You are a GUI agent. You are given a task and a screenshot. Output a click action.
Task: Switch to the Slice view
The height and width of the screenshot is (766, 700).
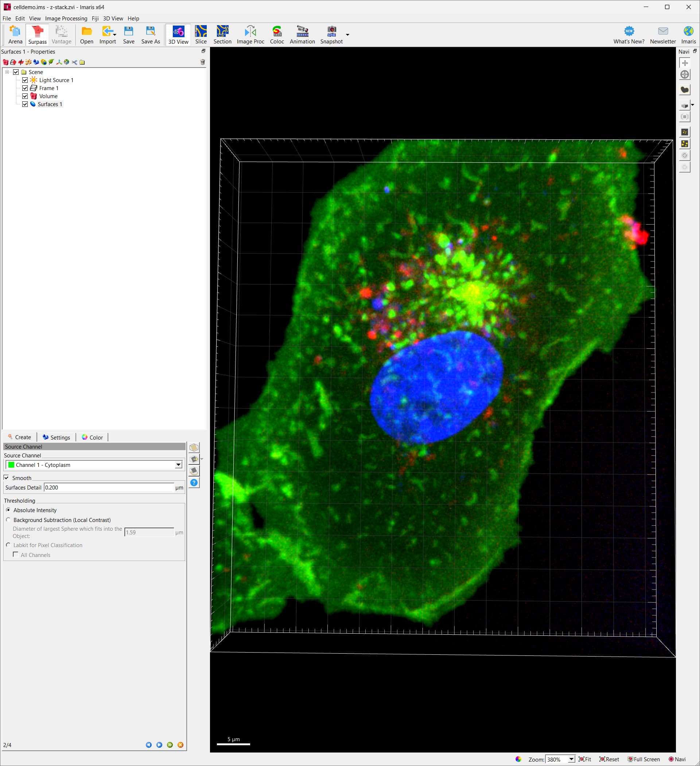coord(201,34)
